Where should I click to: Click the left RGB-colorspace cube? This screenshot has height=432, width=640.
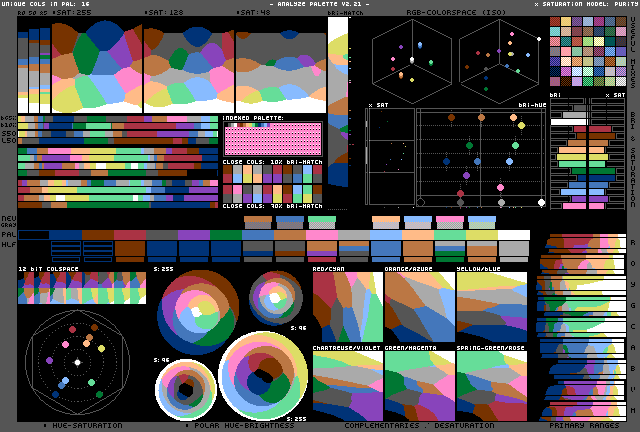(x=412, y=61)
